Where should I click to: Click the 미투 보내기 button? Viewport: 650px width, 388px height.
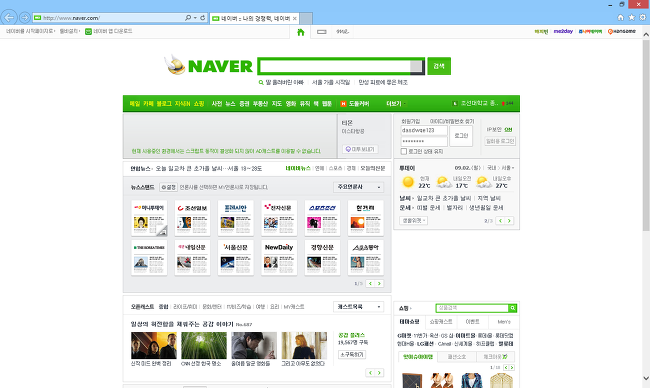[x=360, y=149]
